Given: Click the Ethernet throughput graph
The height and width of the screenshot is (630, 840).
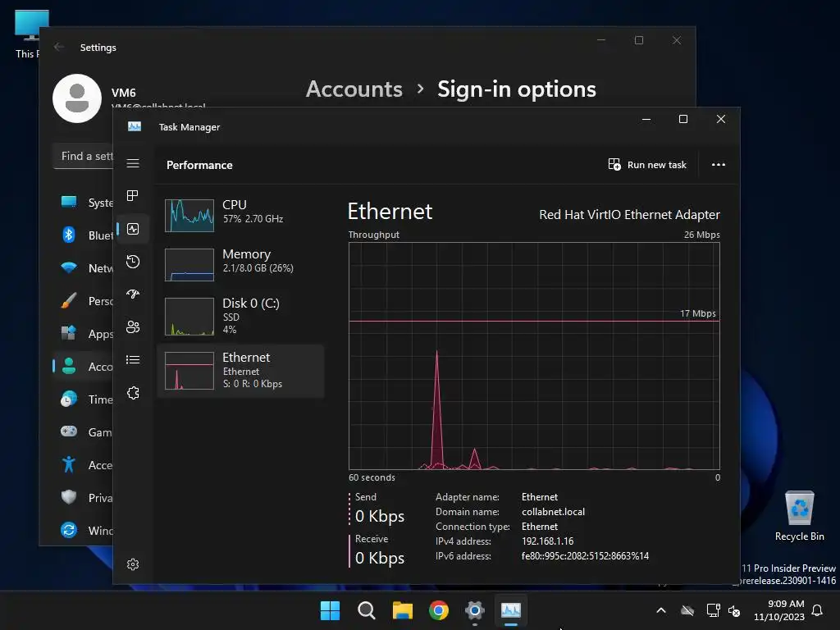Looking at the screenshot, I should (534, 356).
